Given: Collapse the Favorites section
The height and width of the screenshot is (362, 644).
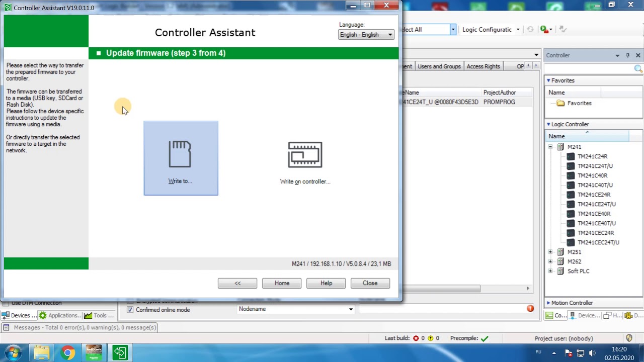Looking at the screenshot, I should (x=548, y=80).
